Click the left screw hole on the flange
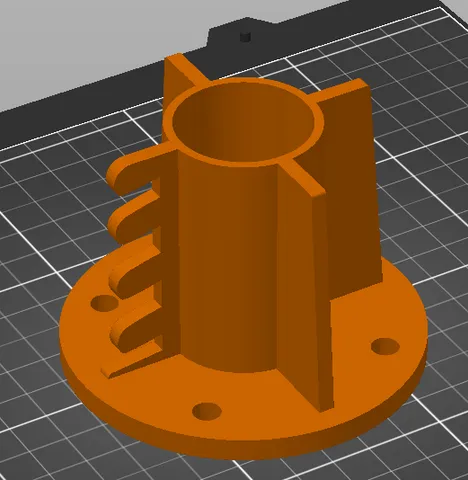 click(105, 303)
